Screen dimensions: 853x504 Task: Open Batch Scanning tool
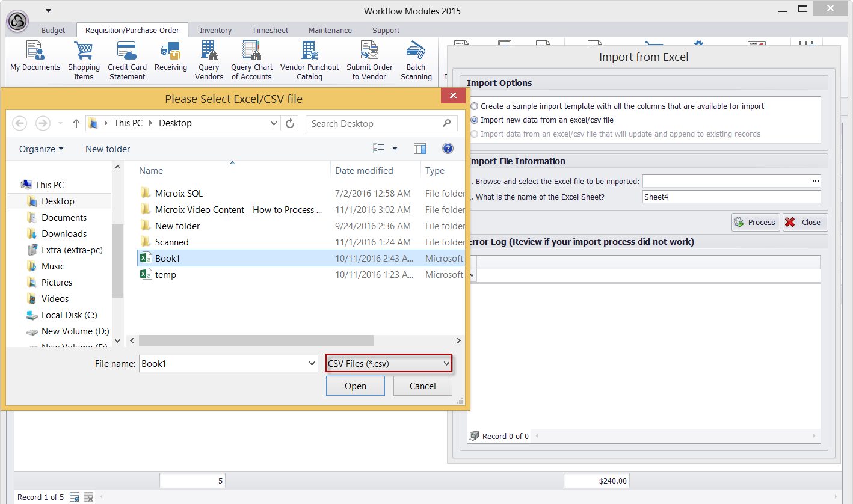pyautogui.click(x=416, y=60)
